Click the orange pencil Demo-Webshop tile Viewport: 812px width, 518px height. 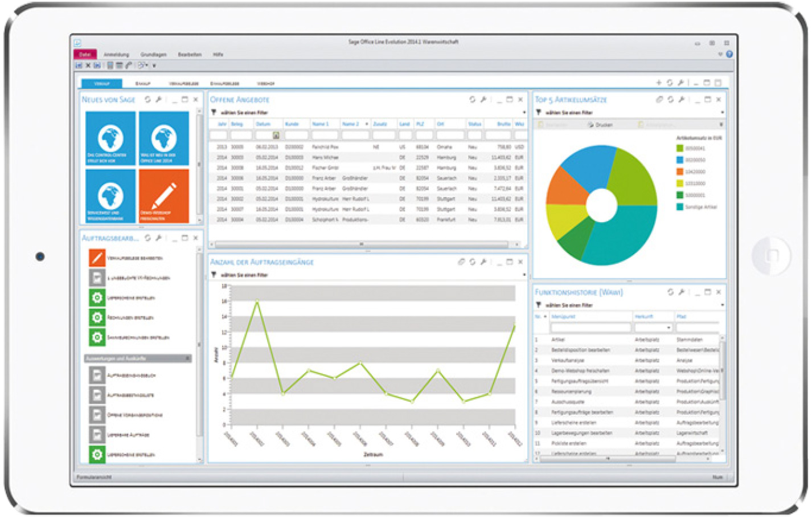pyautogui.click(x=164, y=196)
